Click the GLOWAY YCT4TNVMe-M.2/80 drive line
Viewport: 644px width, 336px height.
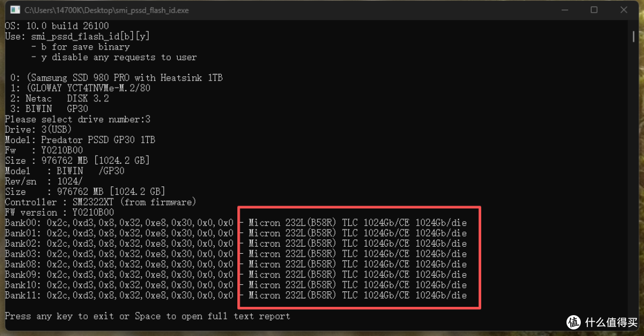pos(80,88)
